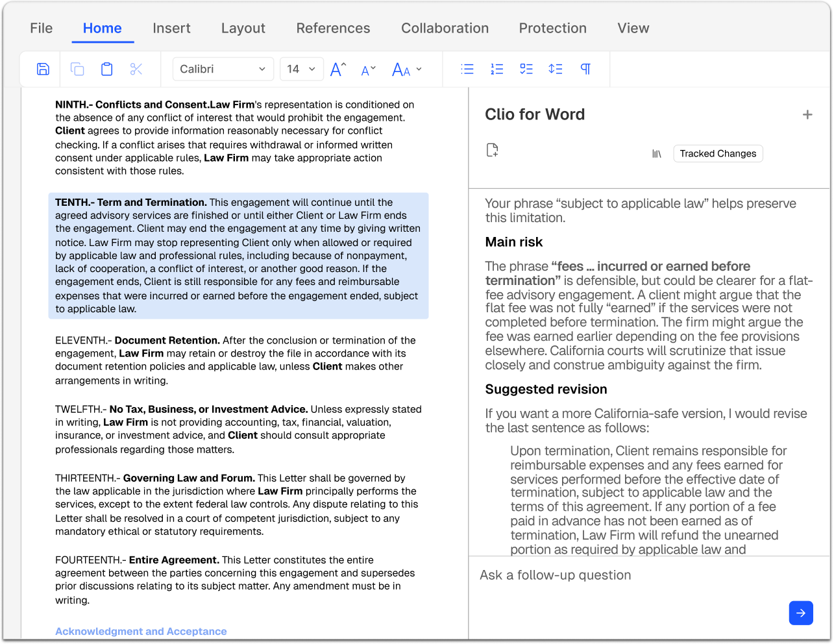This screenshot has width=834, height=644.
Task: Click the Acknowledgment and Acceptance heading
Action: (141, 632)
